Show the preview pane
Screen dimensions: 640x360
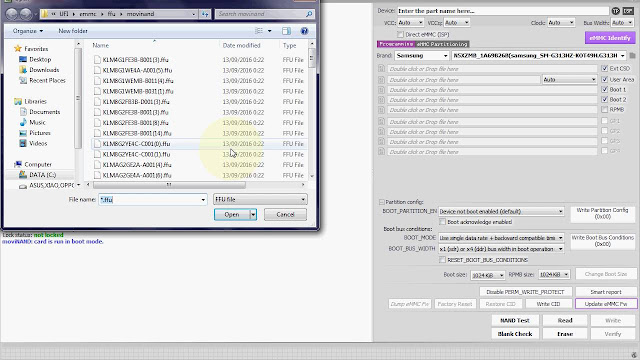click(x=287, y=31)
